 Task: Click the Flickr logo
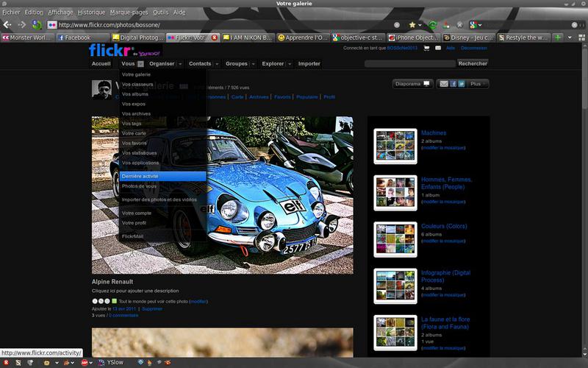110,50
